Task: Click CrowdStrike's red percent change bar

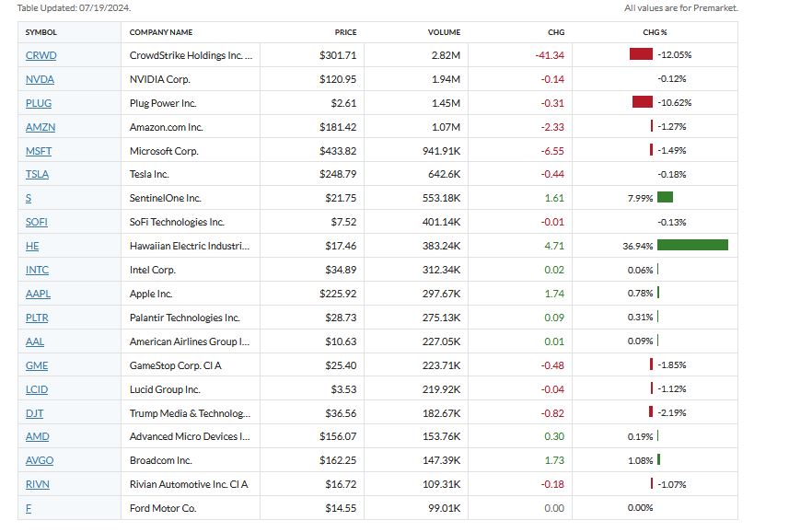Action: (641, 55)
